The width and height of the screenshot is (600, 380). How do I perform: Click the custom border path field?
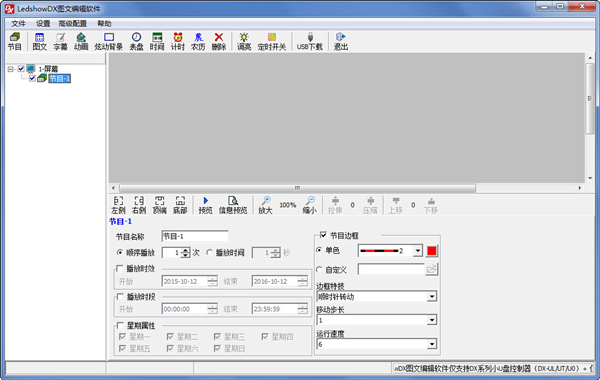[x=391, y=269]
